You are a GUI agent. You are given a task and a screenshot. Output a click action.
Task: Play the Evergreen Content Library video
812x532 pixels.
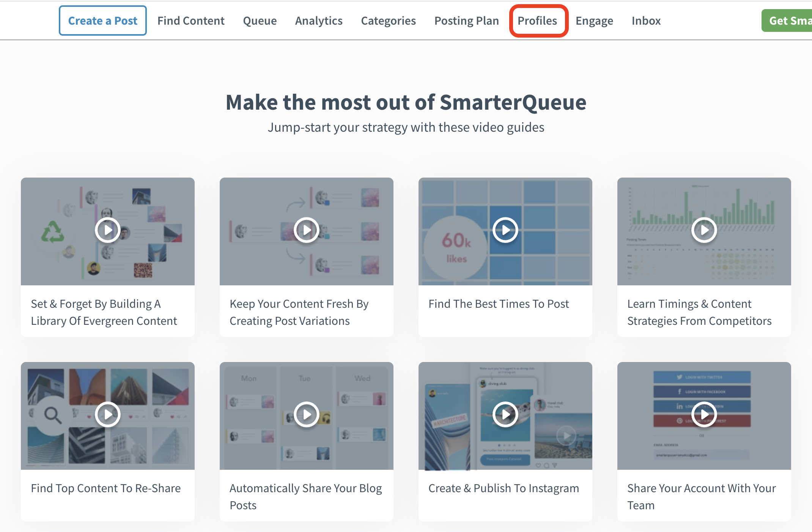click(108, 230)
